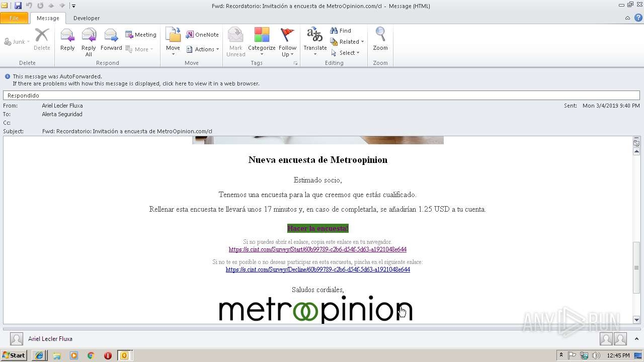Open Tags group dialog launcher
Image resolution: width=644 pixels, height=362 pixels.
(295, 63)
